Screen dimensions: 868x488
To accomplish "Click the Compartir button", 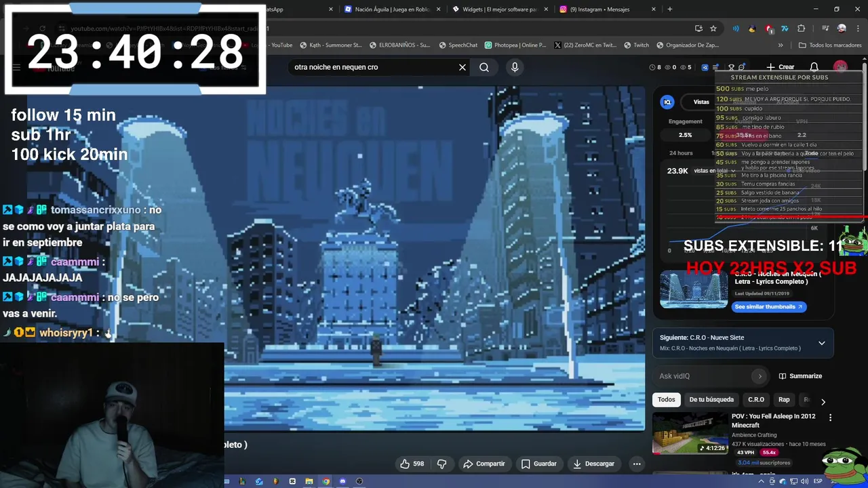I will click(484, 464).
